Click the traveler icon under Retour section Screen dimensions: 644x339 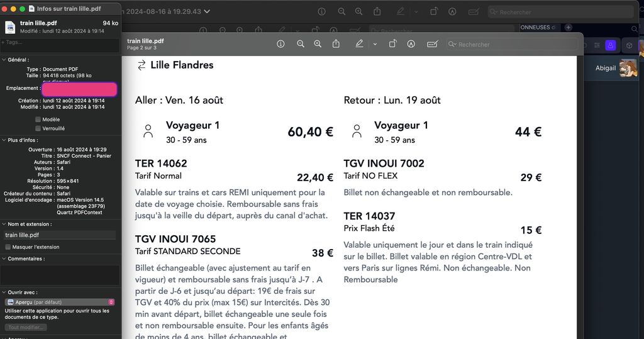click(357, 131)
